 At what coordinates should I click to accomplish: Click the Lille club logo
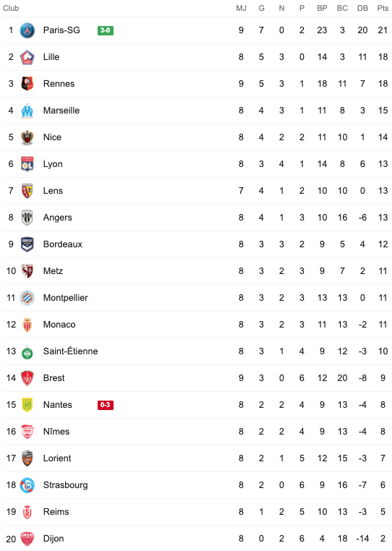tap(27, 57)
